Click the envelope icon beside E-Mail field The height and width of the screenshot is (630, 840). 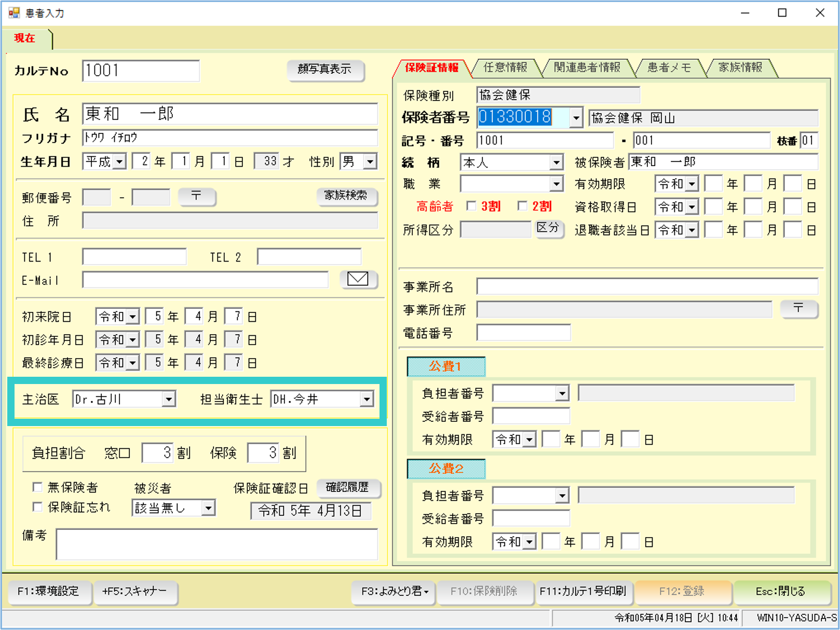tap(358, 279)
